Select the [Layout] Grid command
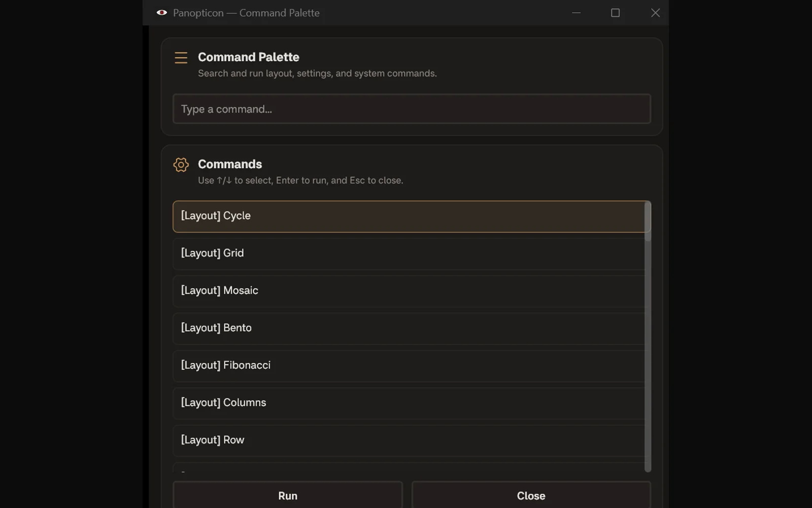Image resolution: width=812 pixels, height=508 pixels. pos(409,253)
